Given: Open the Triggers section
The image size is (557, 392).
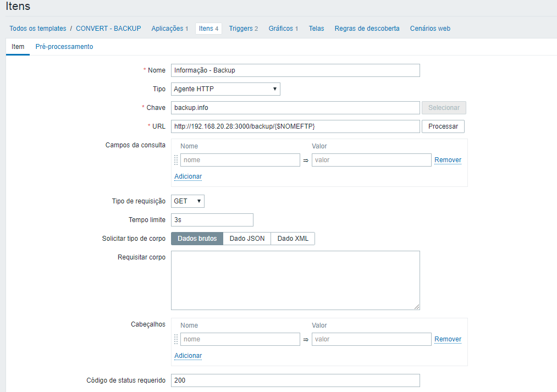Looking at the screenshot, I should (x=243, y=29).
